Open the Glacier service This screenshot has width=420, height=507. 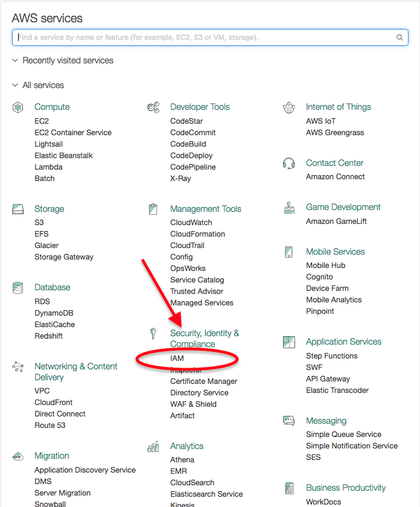point(46,246)
